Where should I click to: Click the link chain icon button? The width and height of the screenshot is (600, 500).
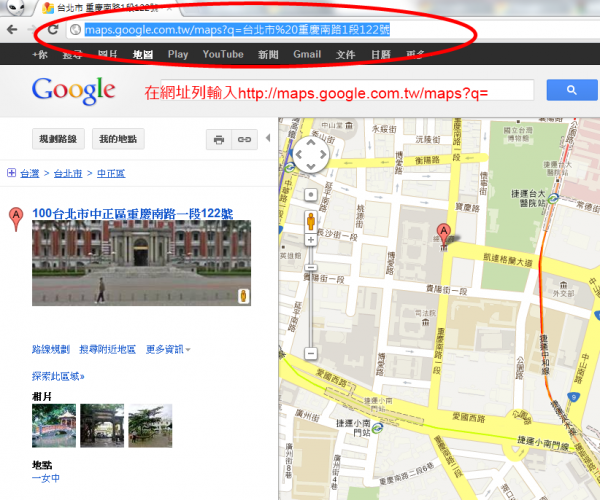[x=242, y=139]
